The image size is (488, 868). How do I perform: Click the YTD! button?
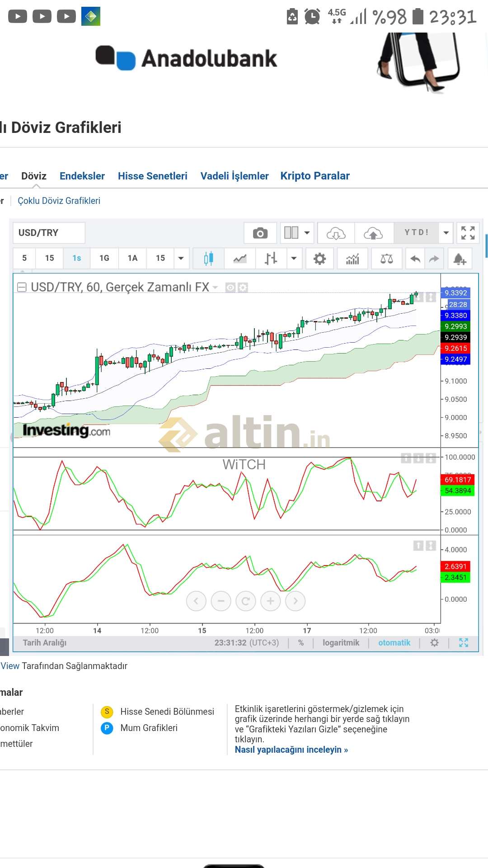[416, 233]
